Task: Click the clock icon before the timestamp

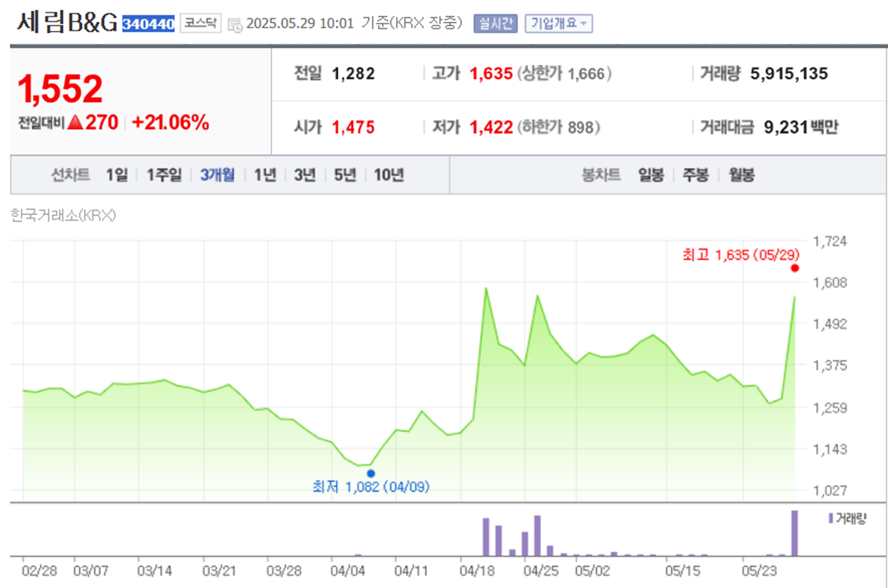Action: pyautogui.click(x=235, y=26)
